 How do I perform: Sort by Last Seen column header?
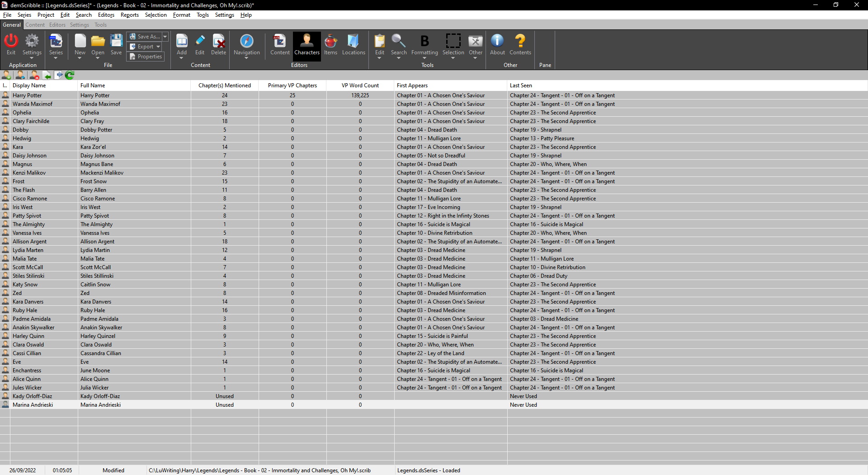click(687, 85)
